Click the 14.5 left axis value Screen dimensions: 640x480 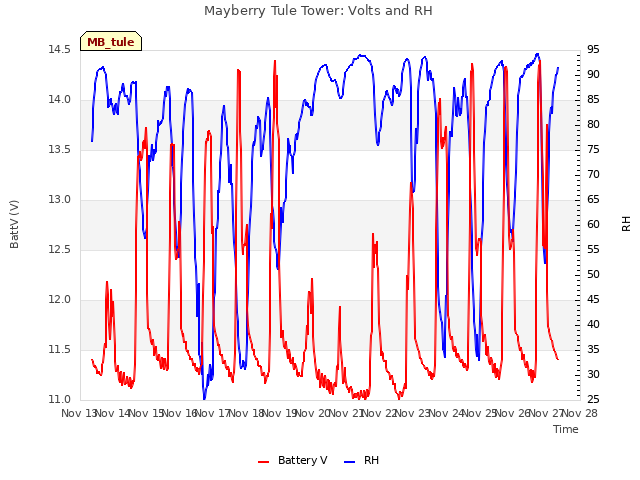60,49
